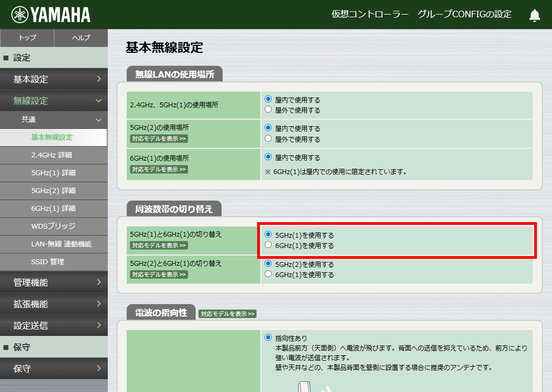Open 5GHz(1) 詳細 settings
552x392 pixels.
pyautogui.click(x=54, y=173)
